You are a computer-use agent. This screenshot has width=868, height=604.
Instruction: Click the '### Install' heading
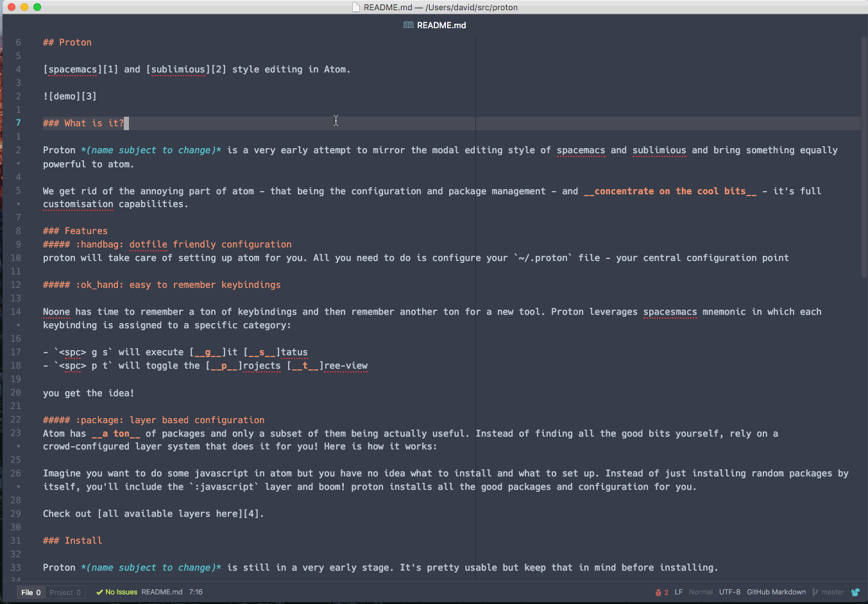point(72,541)
